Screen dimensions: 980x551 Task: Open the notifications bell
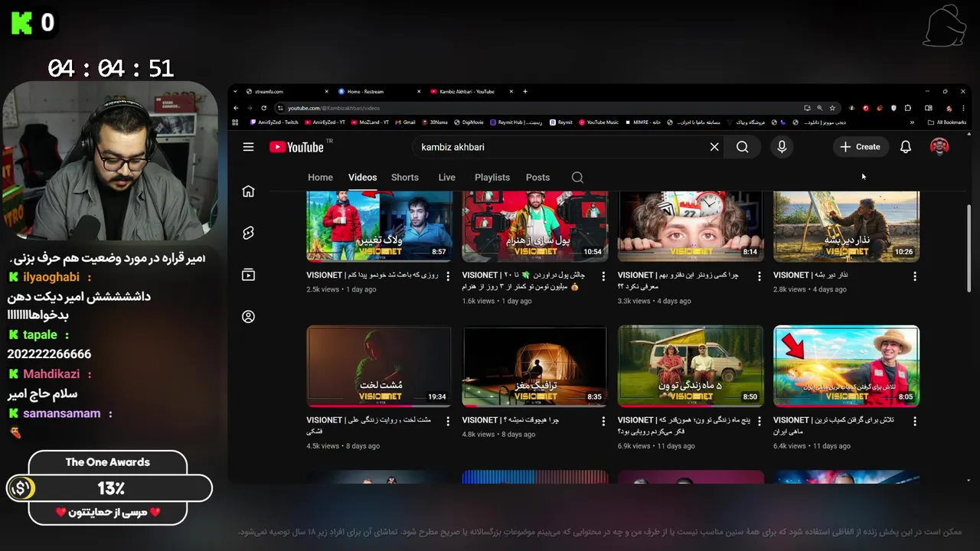[906, 147]
